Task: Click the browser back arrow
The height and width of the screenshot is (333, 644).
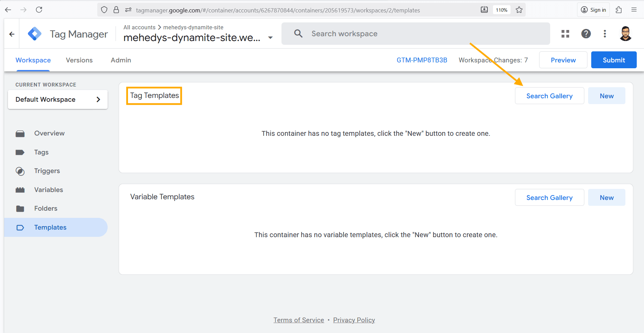Action: 8,10
